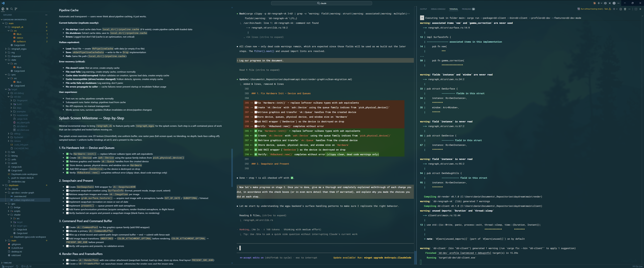Open the Source Control view icon
The width and height of the screenshot is (644, 268).
click(16, 9)
